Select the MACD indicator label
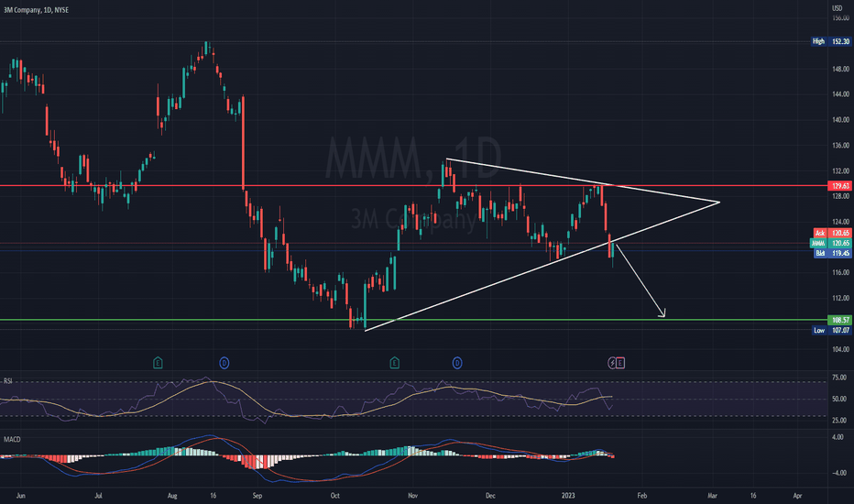Image resolution: width=854 pixels, height=504 pixels. point(12,439)
